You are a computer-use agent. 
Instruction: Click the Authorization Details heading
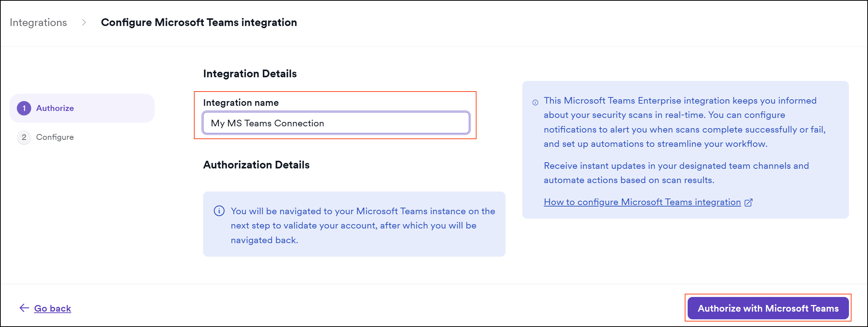[256, 165]
